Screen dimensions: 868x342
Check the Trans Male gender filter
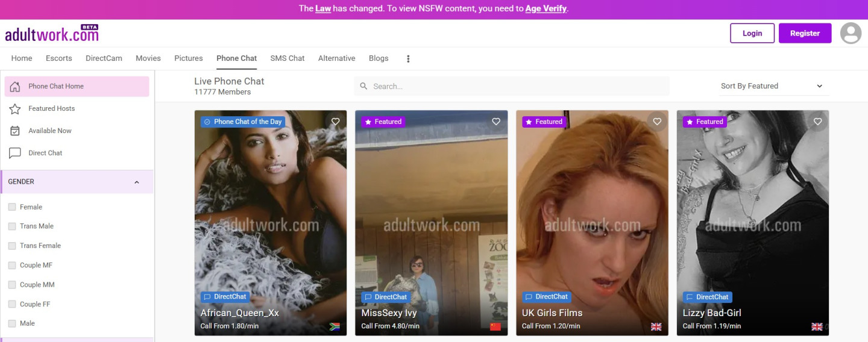12,226
